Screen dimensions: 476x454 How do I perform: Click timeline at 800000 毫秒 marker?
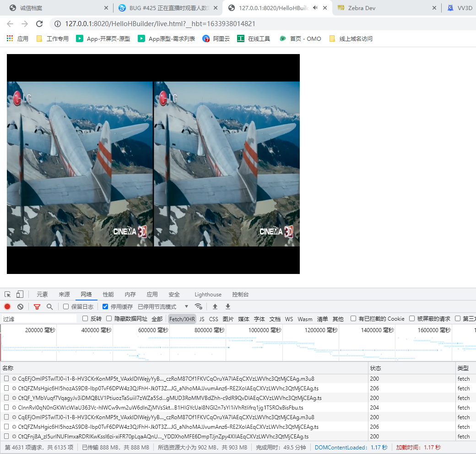pyautogui.click(x=210, y=330)
